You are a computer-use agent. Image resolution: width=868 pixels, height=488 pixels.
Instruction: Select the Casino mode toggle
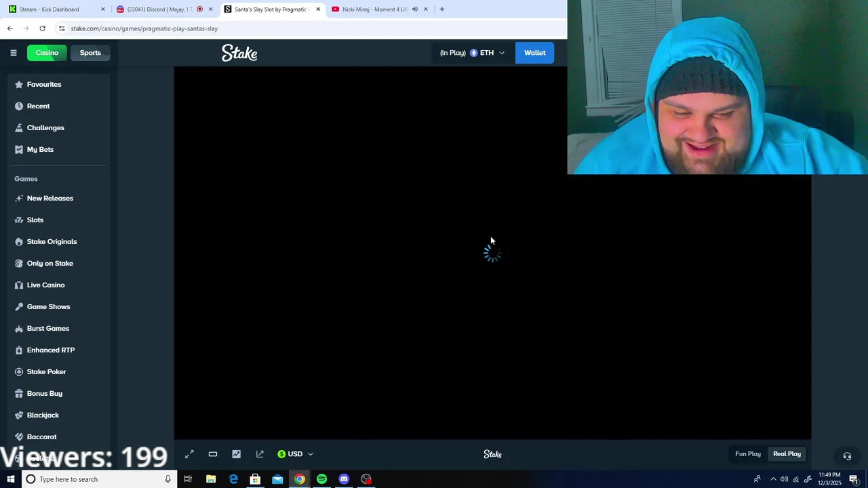click(x=47, y=53)
